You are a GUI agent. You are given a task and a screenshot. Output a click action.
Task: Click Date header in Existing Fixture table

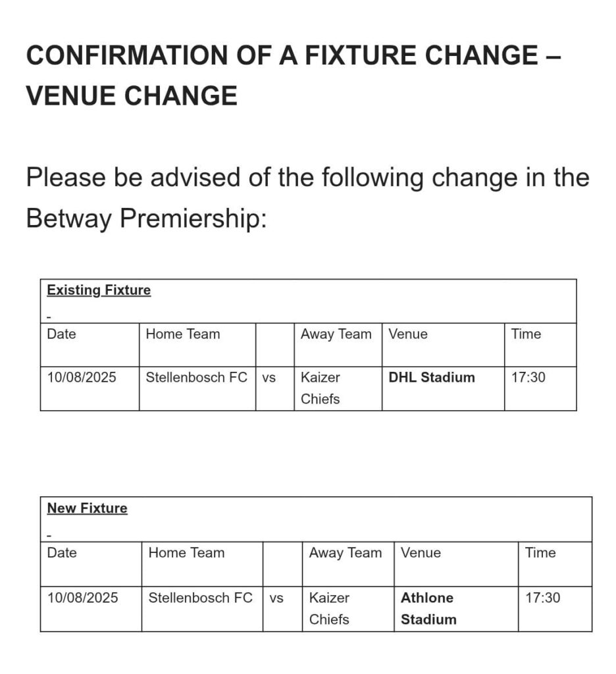(x=61, y=334)
